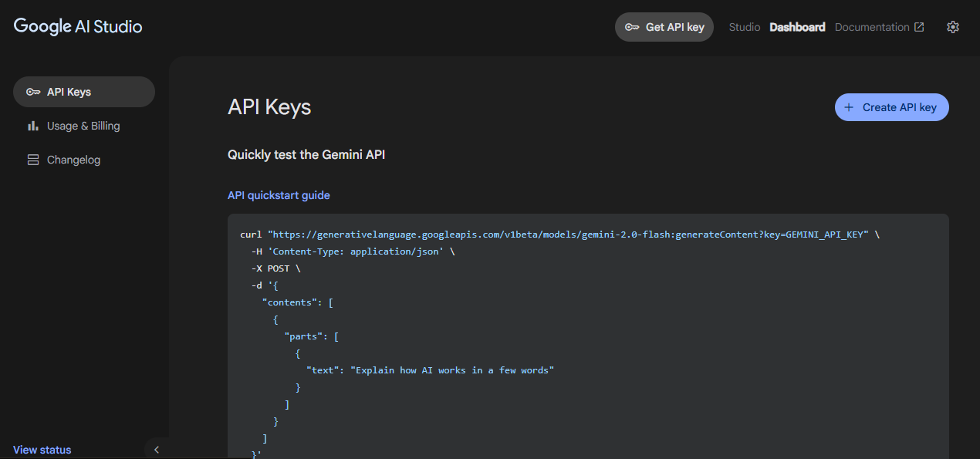Click the Changelog list icon
The width and height of the screenshot is (980, 459).
(33, 160)
